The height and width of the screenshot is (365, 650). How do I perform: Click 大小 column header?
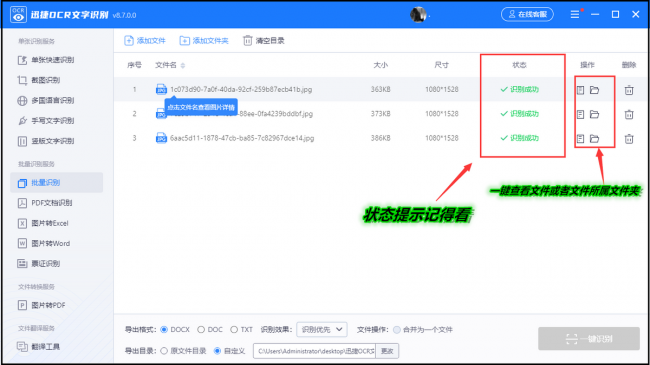381,65
